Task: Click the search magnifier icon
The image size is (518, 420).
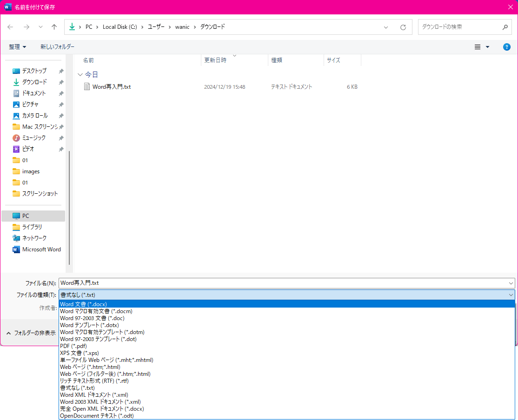Action: 505,27
